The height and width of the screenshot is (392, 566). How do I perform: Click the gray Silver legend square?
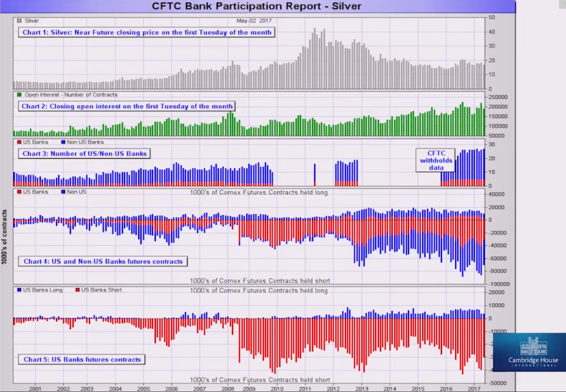click(x=19, y=21)
